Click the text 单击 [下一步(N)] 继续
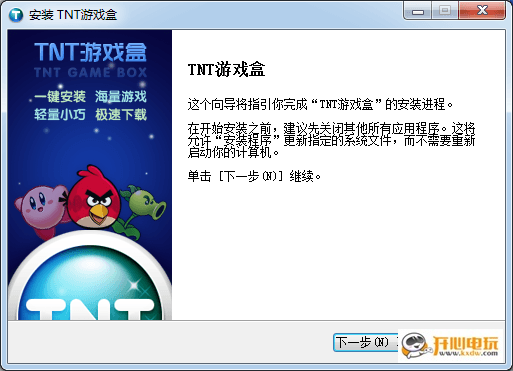The width and height of the screenshot is (513, 371). [x=254, y=176]
